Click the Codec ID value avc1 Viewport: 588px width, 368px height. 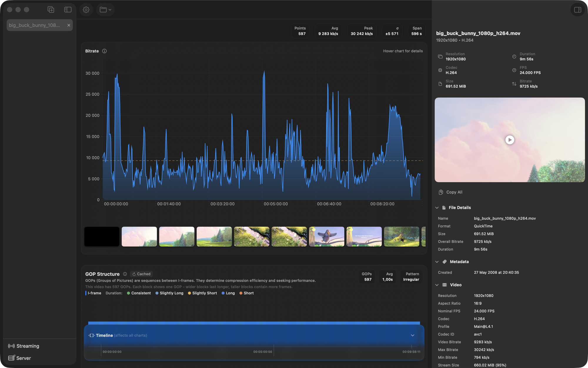click(x=478, y=334)
